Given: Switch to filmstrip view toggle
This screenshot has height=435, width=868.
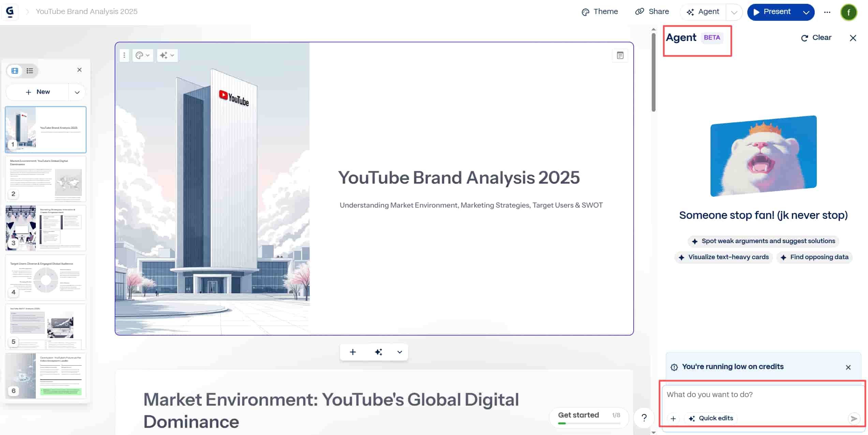Looking at the screenshot, I should (x=15, y=71).
